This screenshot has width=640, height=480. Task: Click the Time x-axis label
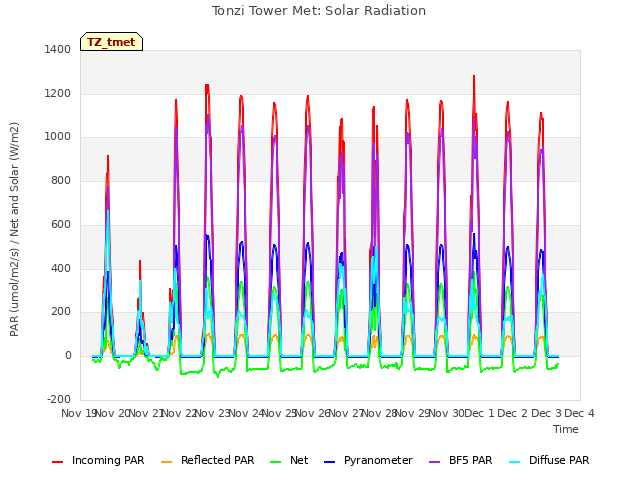tap(566, 429)
